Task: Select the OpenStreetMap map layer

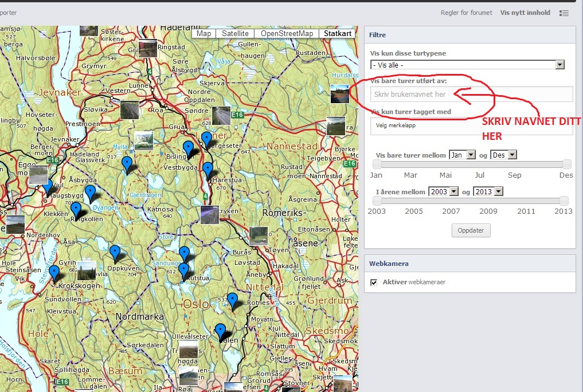Action: 287,33
